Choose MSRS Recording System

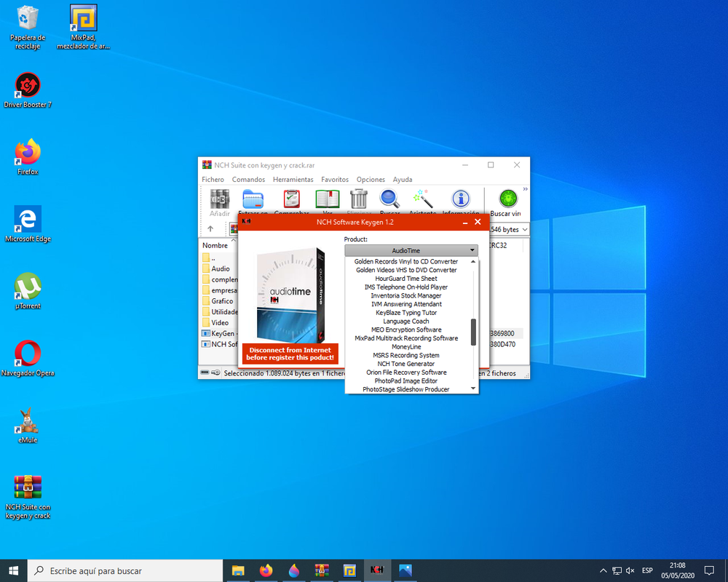[x=406, y=356]
